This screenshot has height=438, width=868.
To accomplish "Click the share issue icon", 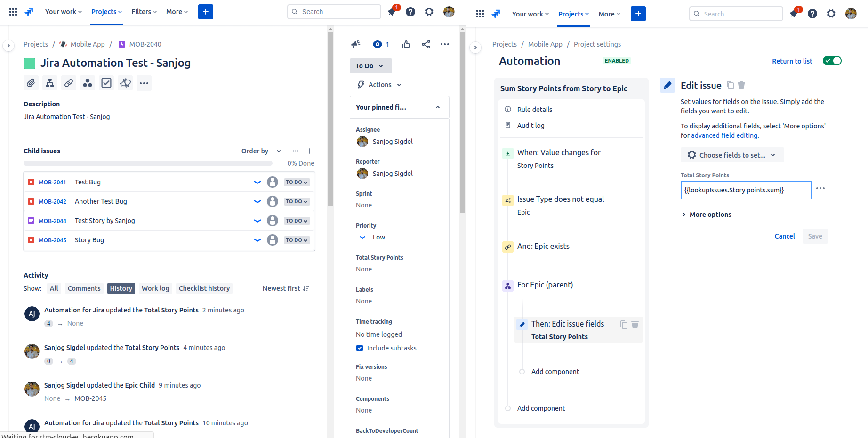I will 426,44.
